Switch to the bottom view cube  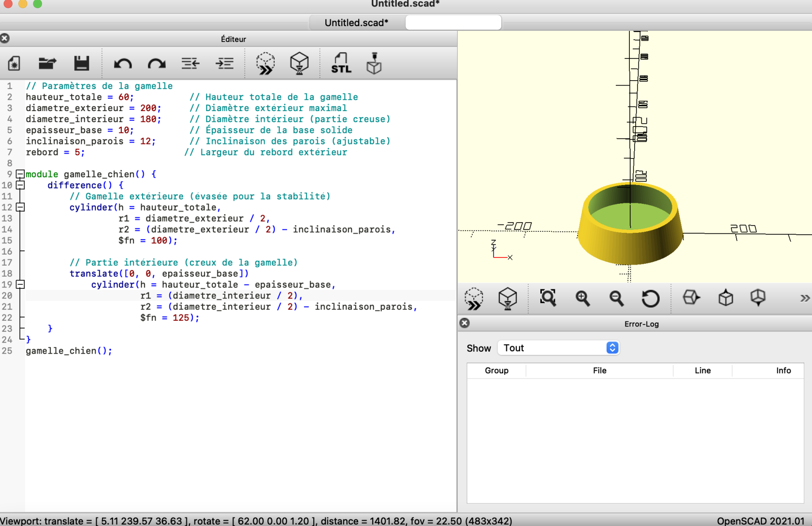758,298
